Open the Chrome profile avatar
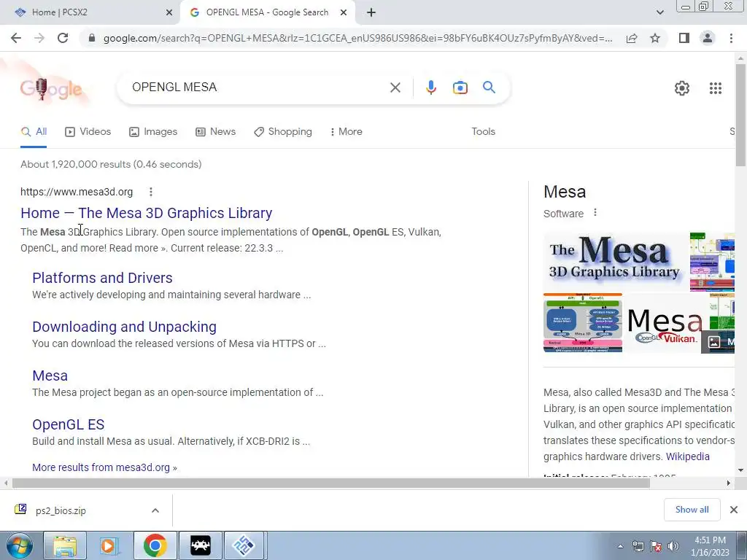747x560 pixels. click(708, 38)
